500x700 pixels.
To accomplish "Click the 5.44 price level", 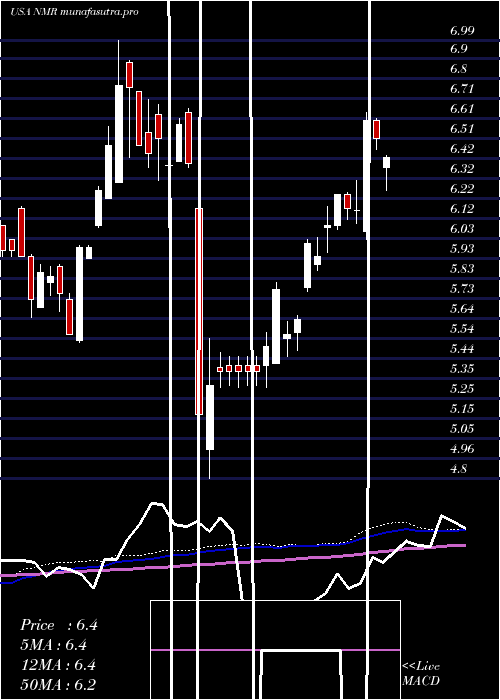I will [x=462, y=349].
